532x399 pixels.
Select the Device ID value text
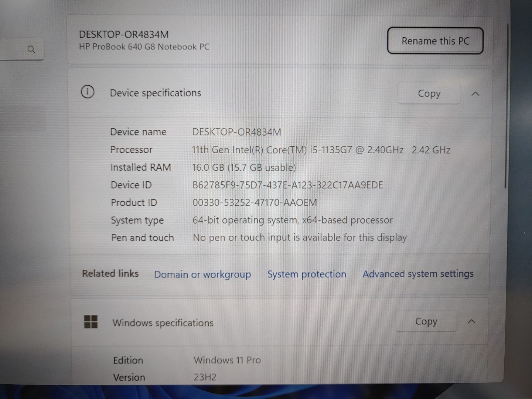pyautogui.click(x=287, y=185)
